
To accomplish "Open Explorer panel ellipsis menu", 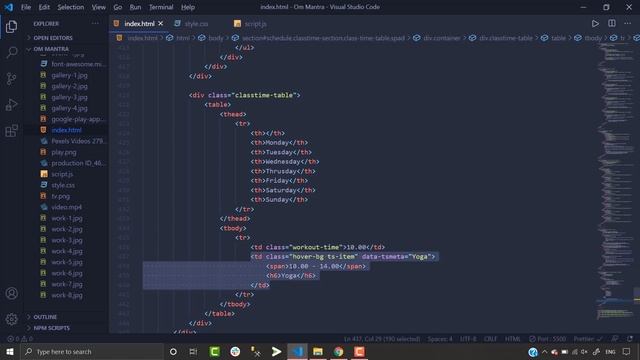I will 95,24.
